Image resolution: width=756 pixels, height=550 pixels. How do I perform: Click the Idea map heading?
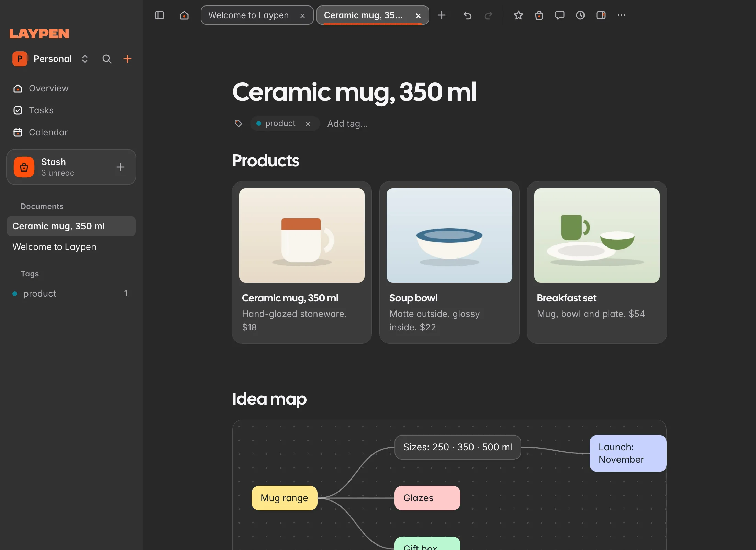pos(269,399)
